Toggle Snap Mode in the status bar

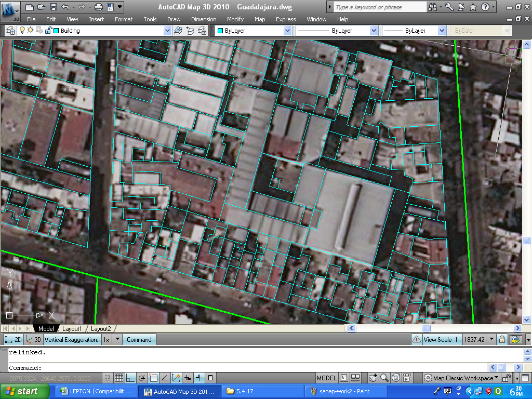[107, 378]
